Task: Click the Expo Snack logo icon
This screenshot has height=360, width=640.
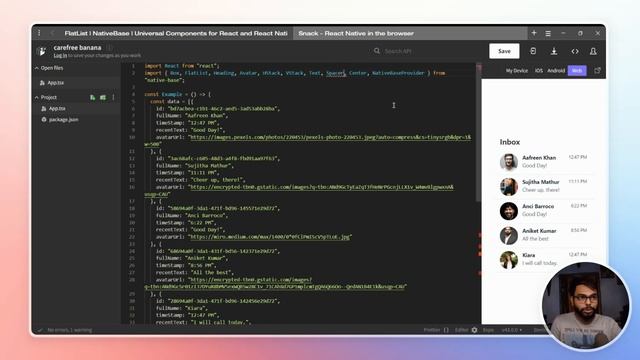Action: [41, 51]
